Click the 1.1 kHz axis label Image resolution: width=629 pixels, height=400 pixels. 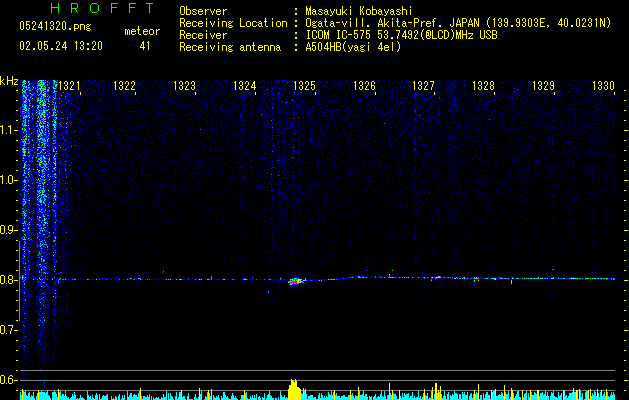(x=8, y=130)
